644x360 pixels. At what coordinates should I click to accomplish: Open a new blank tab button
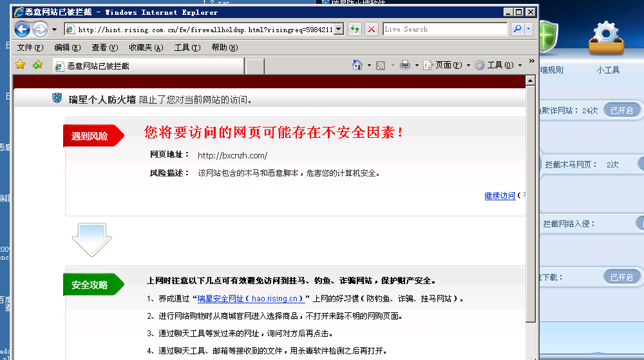coord(254,66)
